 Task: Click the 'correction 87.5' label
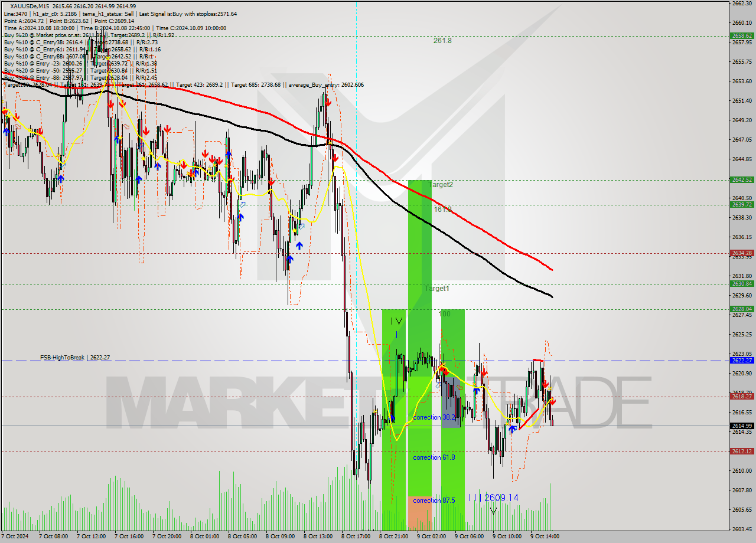pos(434,501)
